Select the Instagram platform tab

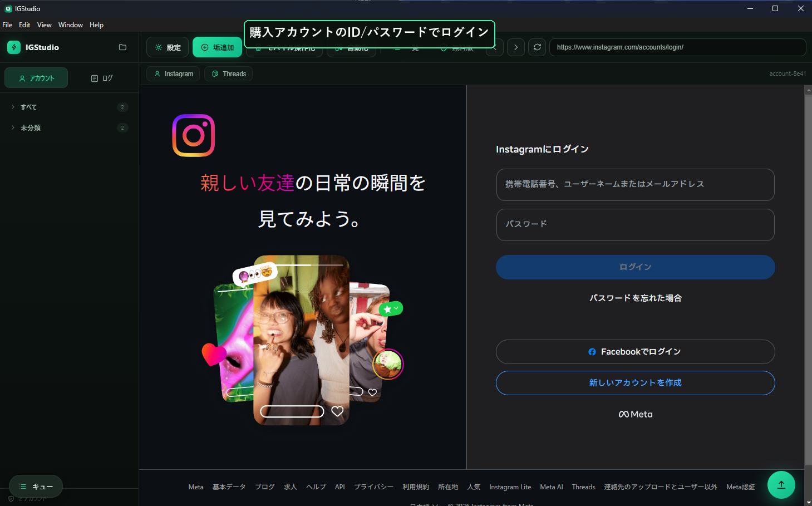click(x=174, y=74)
